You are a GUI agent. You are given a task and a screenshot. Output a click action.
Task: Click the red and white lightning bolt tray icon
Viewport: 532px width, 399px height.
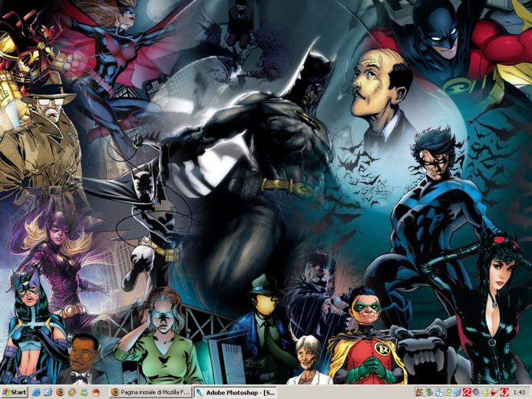tap(504, 393)
